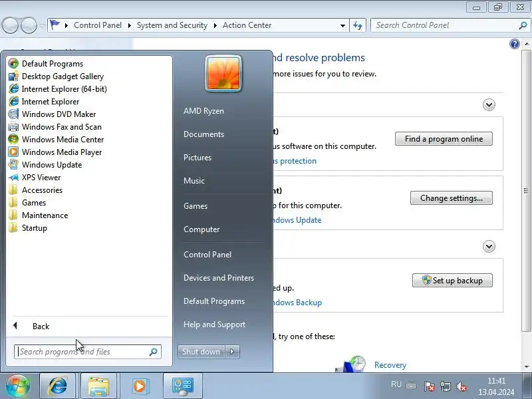Click the Action Center breadcrumb

247,25
